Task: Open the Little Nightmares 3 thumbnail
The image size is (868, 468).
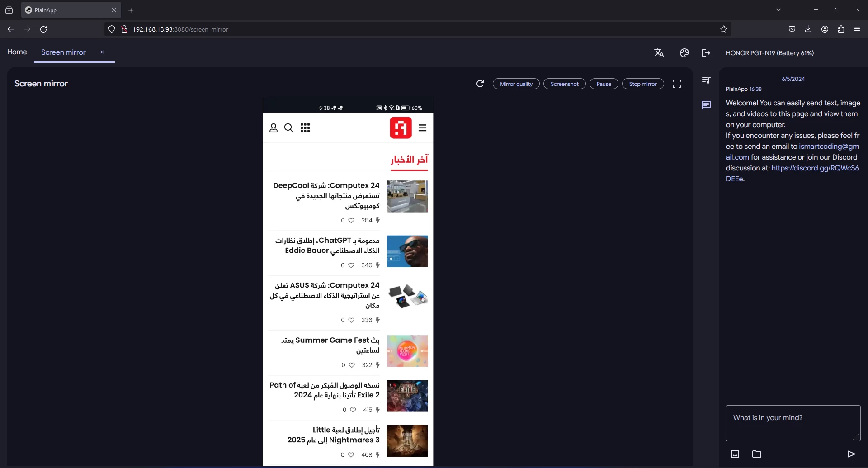Action: pyautogui.click(x=407, y=441)
